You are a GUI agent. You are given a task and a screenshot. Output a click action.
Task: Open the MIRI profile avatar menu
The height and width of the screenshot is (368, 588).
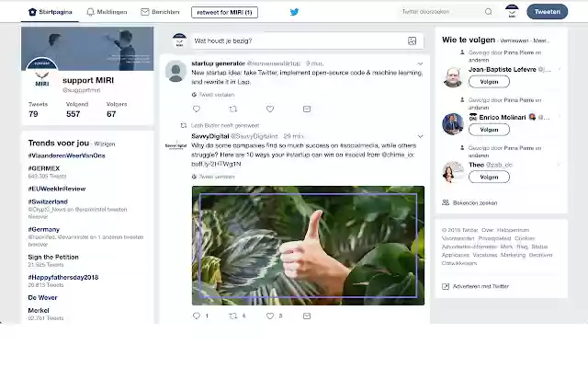tap(512, 11)
